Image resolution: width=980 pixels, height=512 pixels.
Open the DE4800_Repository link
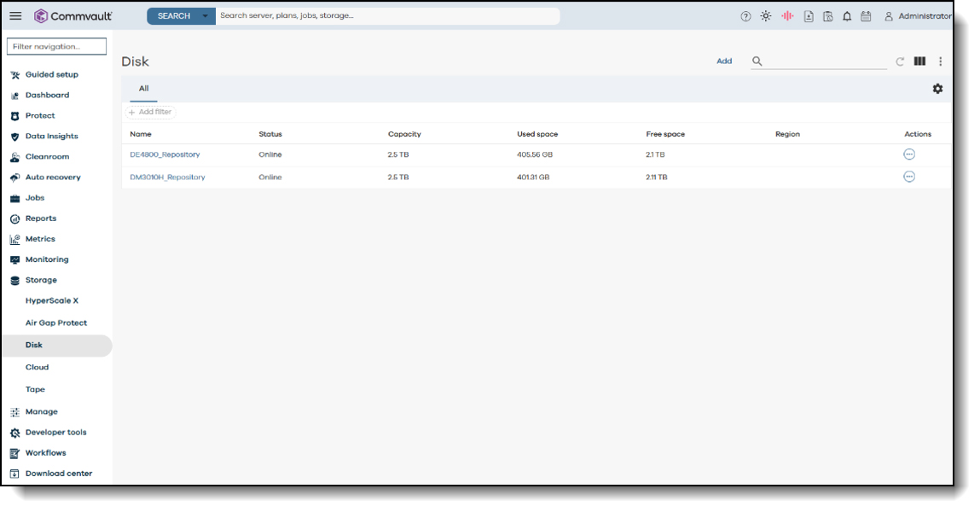click(165, 154)
